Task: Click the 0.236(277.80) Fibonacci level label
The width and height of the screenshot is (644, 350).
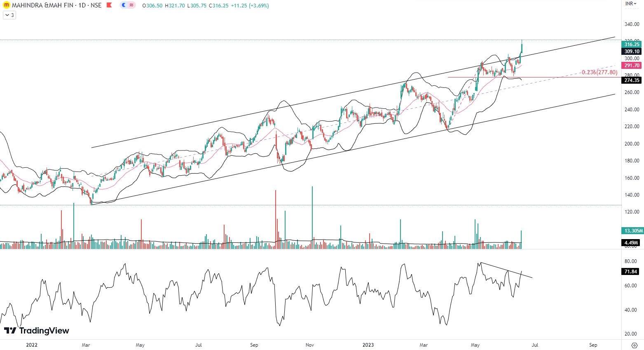Action: 600,72
